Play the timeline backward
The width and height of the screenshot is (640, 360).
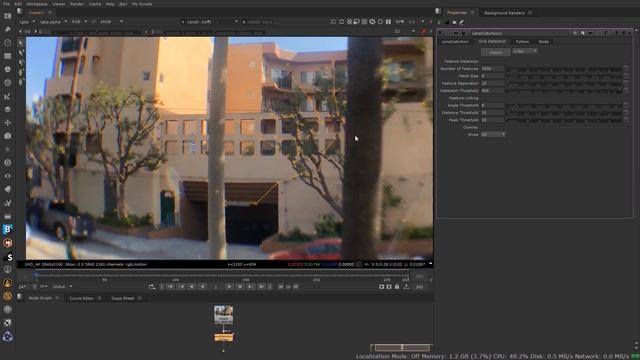203,287
